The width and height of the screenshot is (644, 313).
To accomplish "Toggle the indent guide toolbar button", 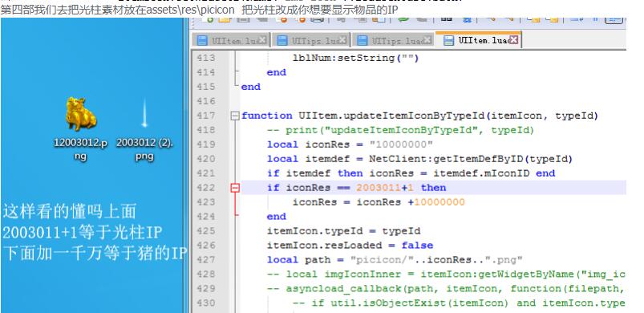I will coord(614,19).
